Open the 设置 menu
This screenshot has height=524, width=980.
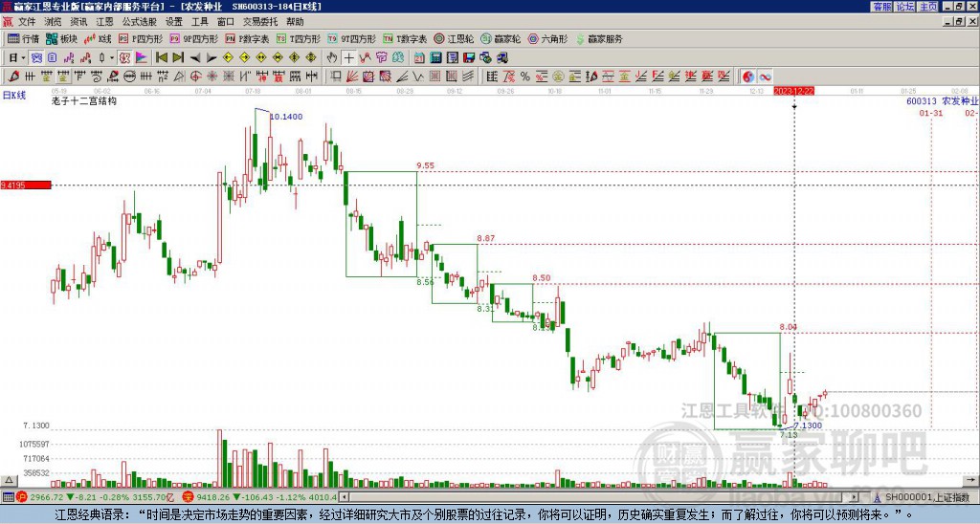[174, 22]
